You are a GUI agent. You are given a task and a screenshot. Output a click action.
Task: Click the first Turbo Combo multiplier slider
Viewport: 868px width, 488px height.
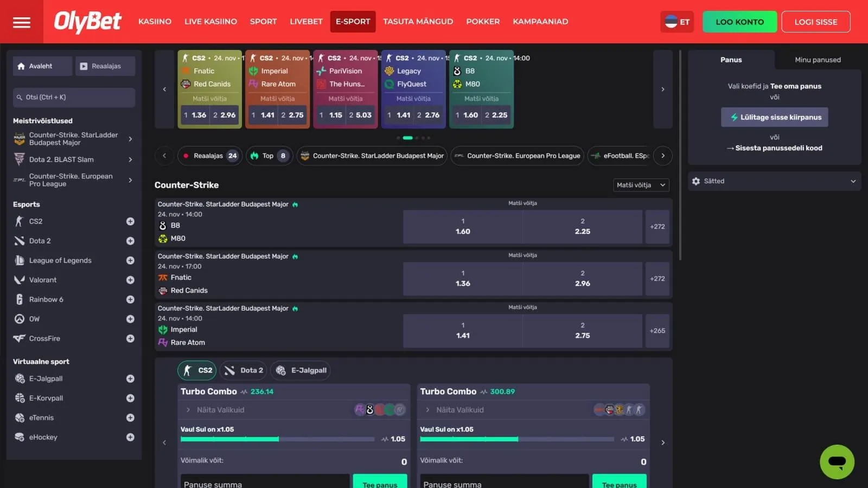click(x=277, y=439)
